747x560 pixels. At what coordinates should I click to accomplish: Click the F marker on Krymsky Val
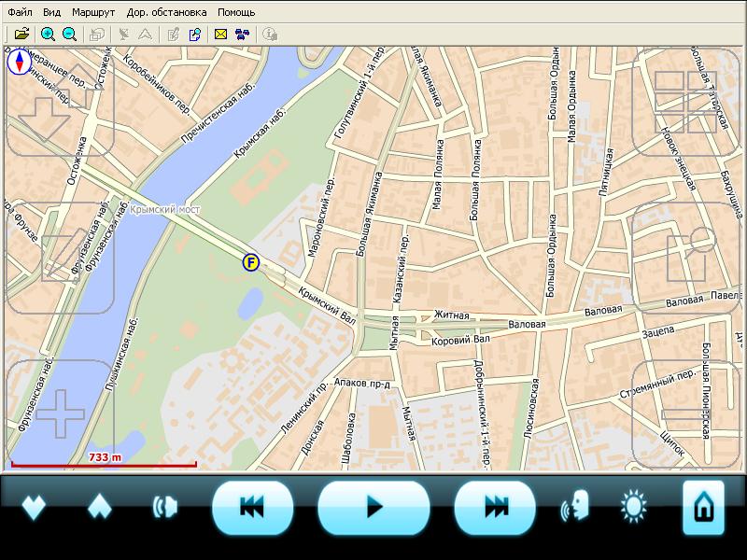(x=250, y=262)
